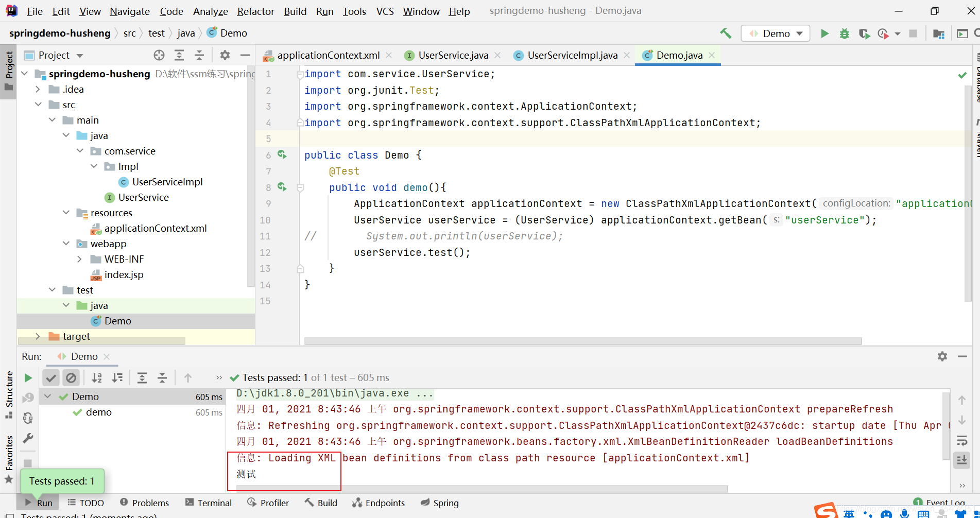Image resolution: width=980 pixels, height=518 pixels.
Task: Expand the target folder
Action: [38, 336]
